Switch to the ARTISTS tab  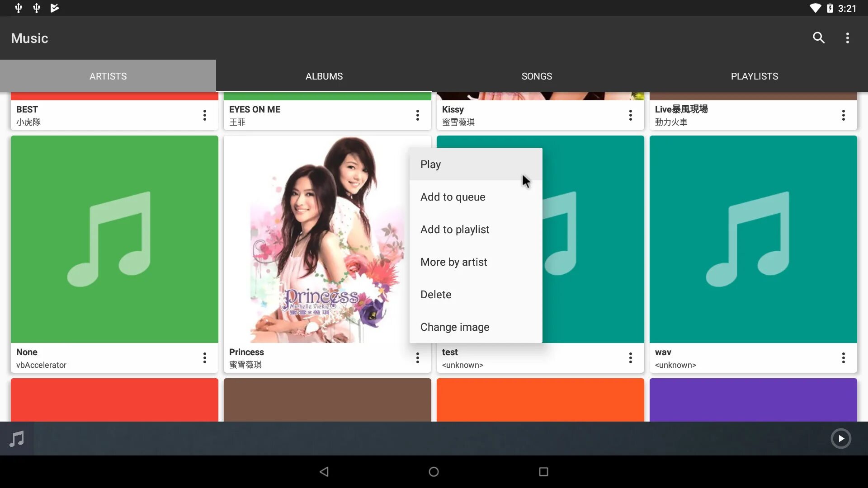(108, 76)
